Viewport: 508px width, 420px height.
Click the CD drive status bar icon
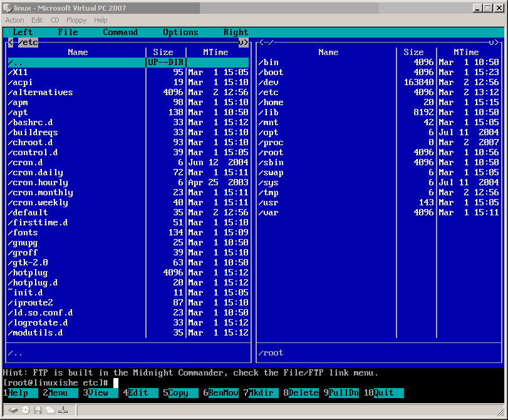[26, 410]
